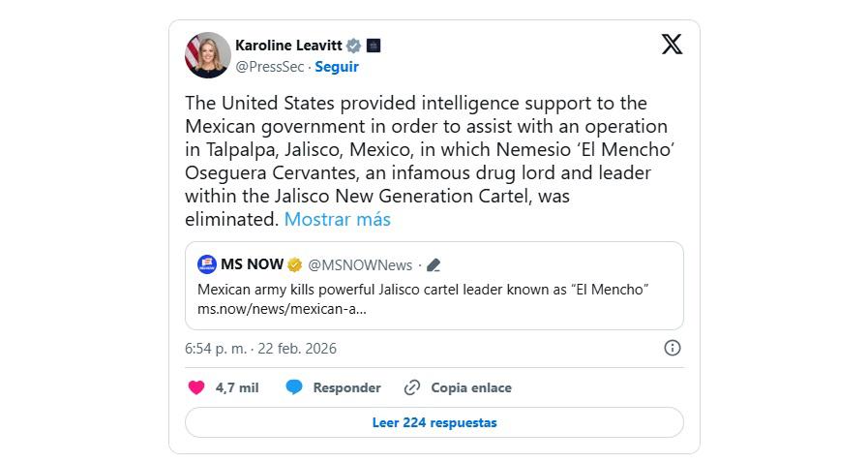Screen dimensions: 868x463
Task: Click the government affiliation badge beside Leavitt's name
Action: point(374,46)
